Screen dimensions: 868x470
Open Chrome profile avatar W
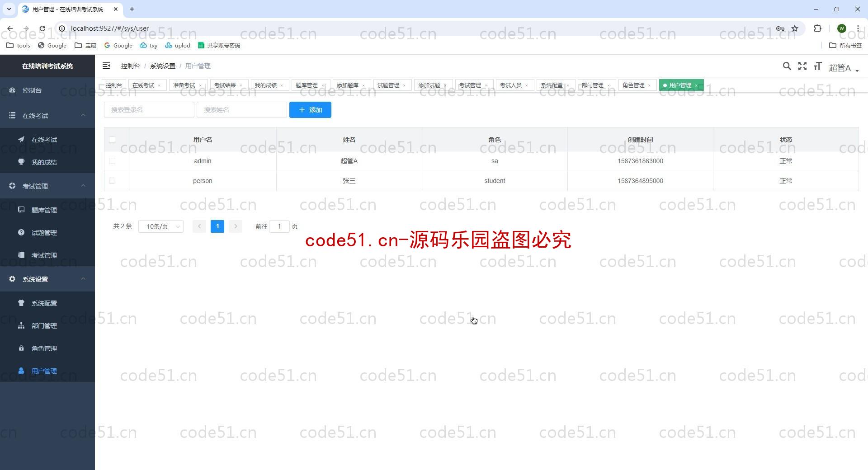pos(842,28)
